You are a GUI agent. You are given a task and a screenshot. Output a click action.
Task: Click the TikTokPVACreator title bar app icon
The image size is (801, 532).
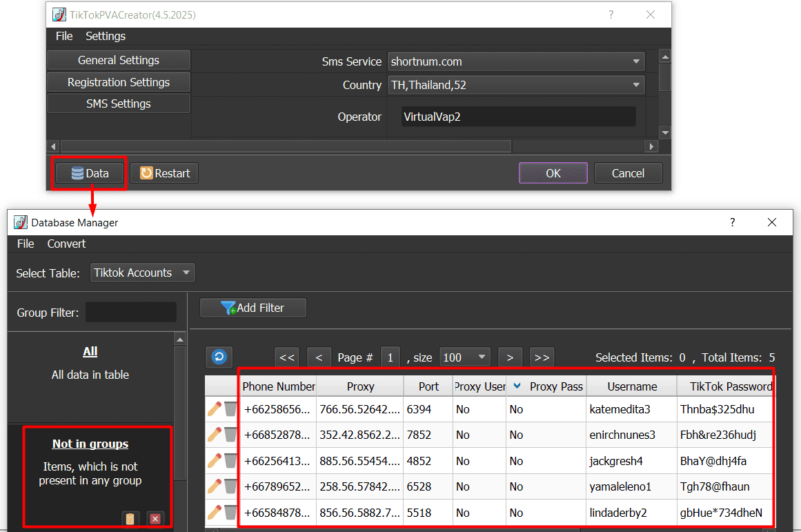click(59, 14)
